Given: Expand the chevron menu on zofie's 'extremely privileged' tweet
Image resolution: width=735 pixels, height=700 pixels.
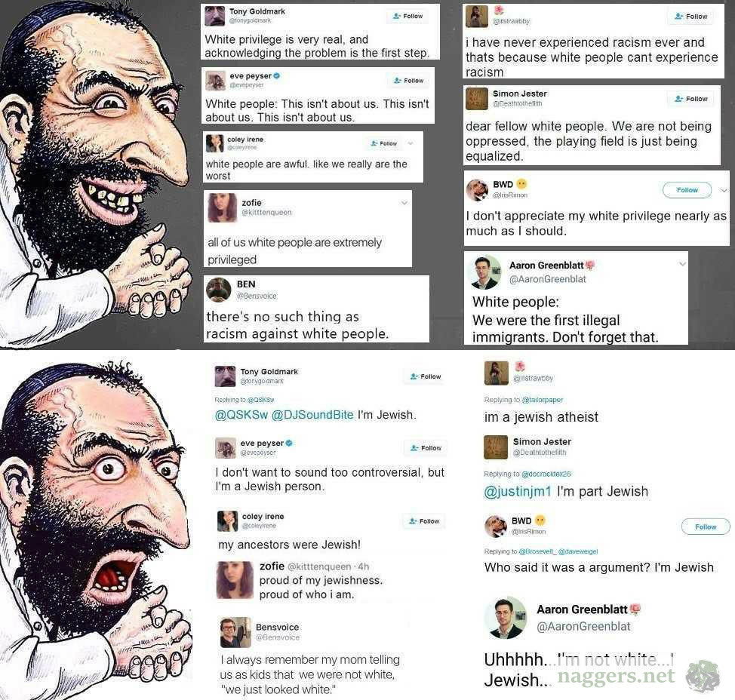Looking at the screenshot, I should point(404,203).
